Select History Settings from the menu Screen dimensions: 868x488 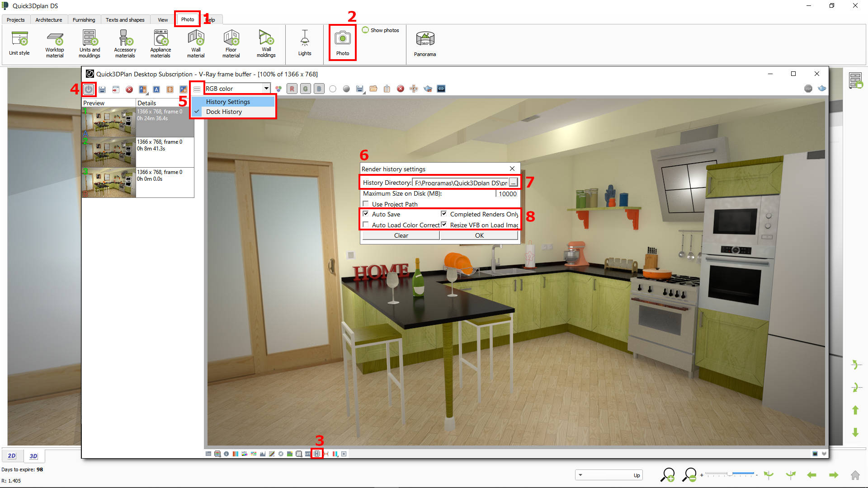pos(227,101)
